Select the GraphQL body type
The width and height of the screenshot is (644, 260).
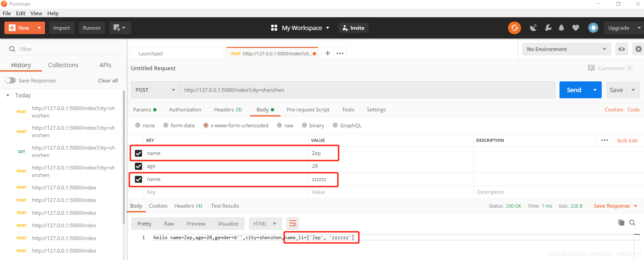click(x=335, y=125)
